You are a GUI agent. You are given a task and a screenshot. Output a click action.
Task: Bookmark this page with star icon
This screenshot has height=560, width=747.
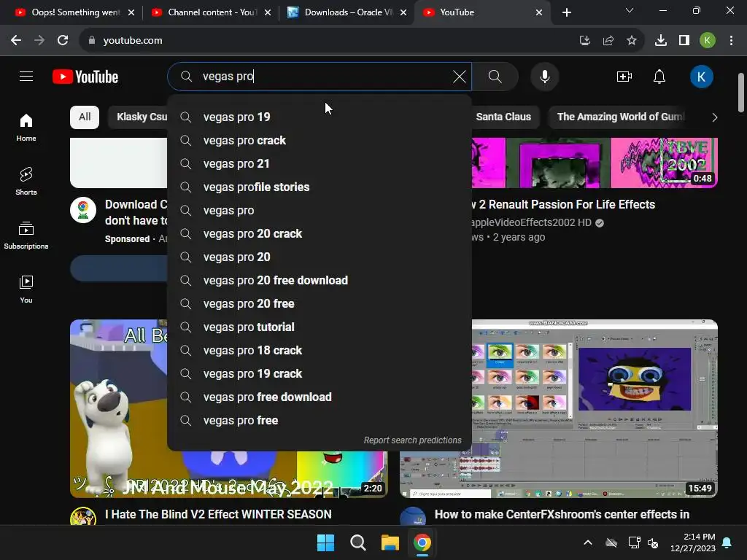pyautogui.click(x=632, y=41)
